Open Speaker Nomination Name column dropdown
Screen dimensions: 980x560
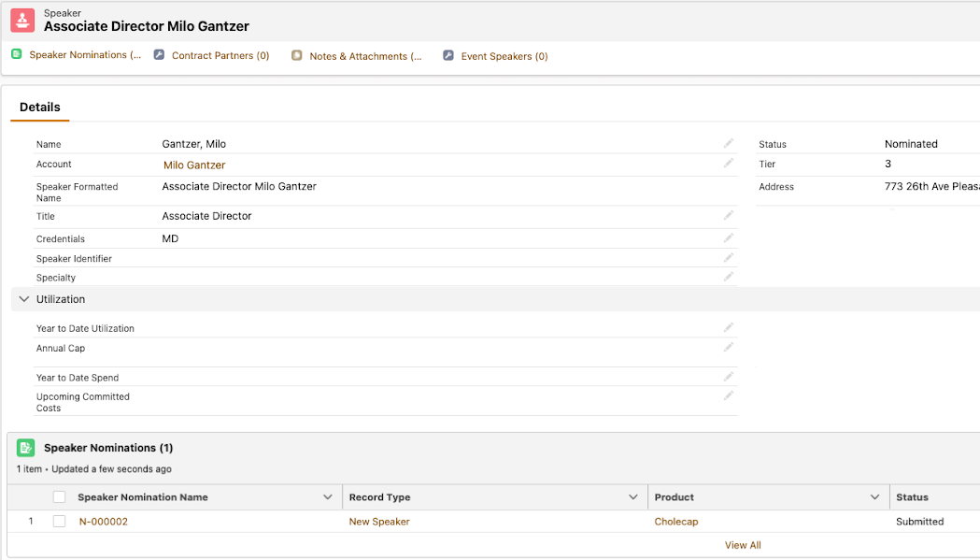pyautogui.click(x=328, y=497)
